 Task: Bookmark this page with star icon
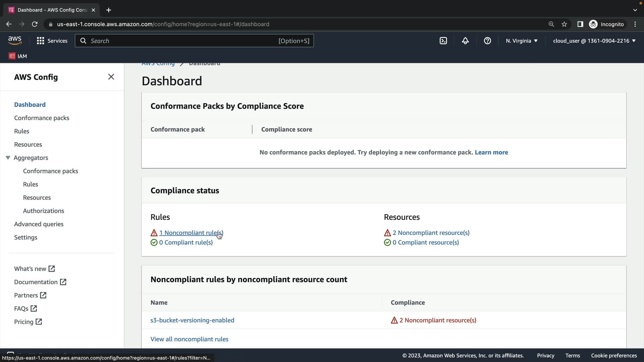coord(564,24)
